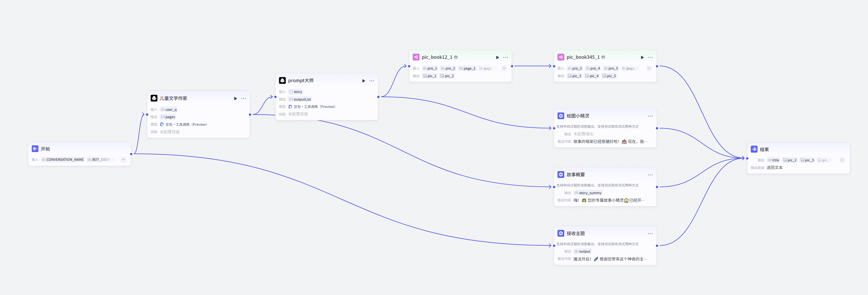868x295 pixels.
Task: Expand hidden inputs of pic_book12_1
Action: (504, 68)
